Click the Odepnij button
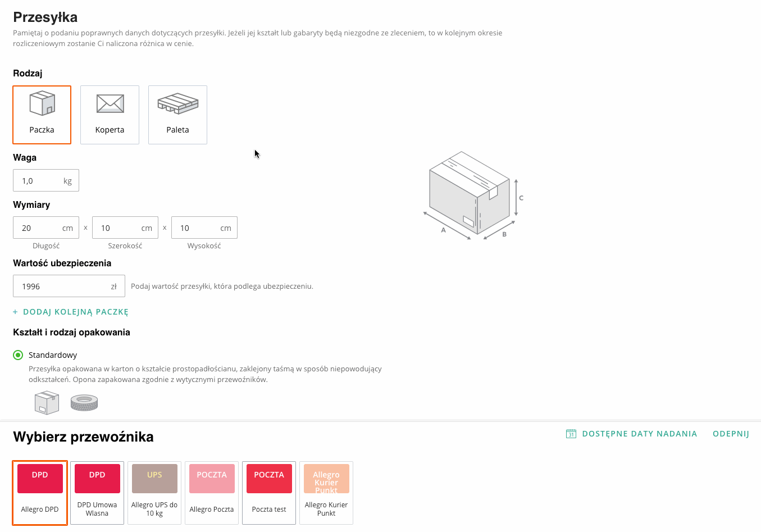 731,434
